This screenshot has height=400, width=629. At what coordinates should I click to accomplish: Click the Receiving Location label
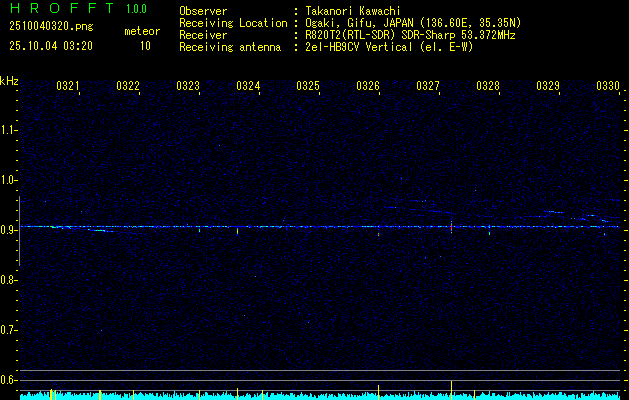pos(233,23)
